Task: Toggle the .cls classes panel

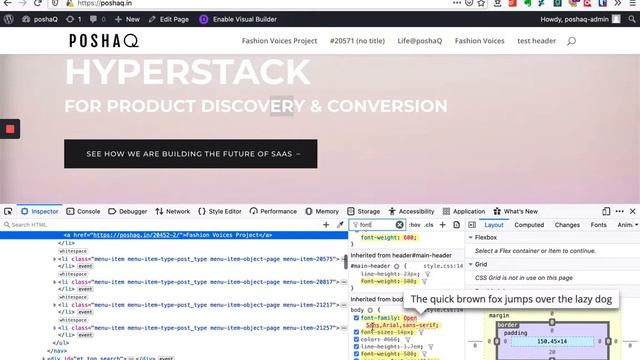Action: 429,225
